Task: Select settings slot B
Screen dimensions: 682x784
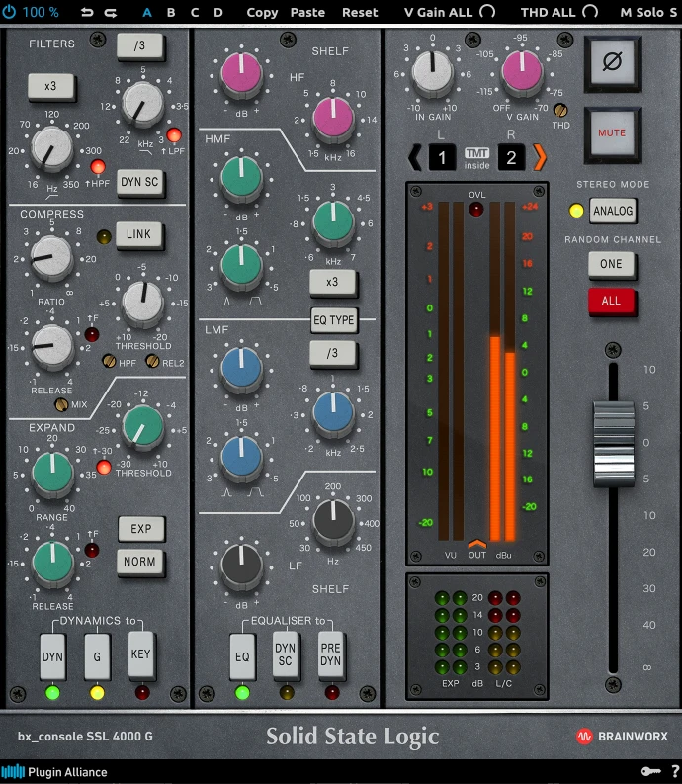Action: [x=171, y=12]
